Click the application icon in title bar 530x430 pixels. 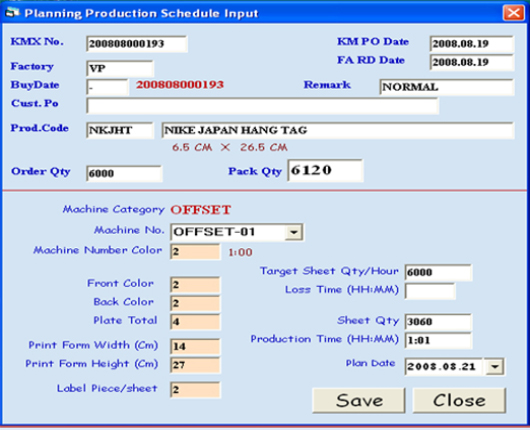[12, 13]
